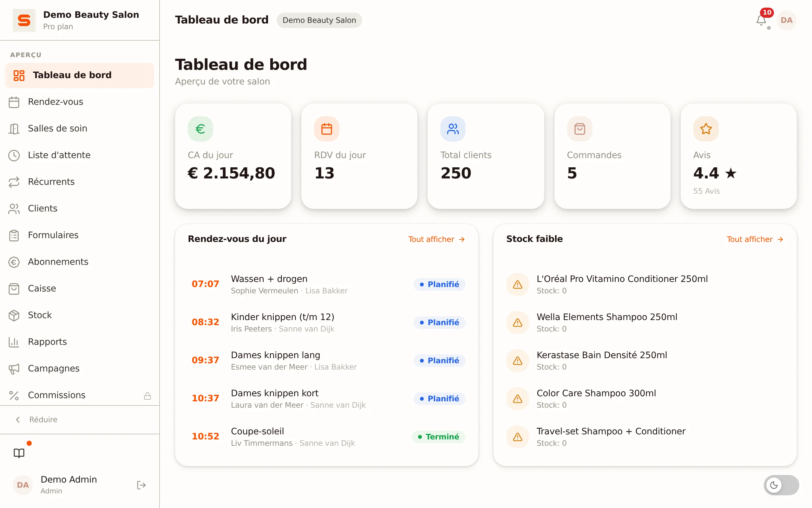Click the lock icon beside Commissions
Viewport: 812px width, 508px height.
pyautogui.click(x=147, y=396)
